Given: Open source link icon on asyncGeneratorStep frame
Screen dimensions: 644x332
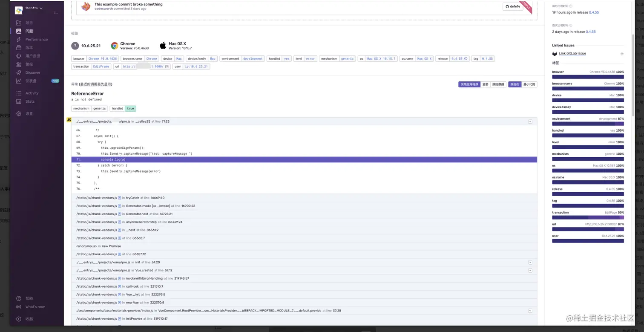Looking at the screenshot, I should [x=120, y=222].
